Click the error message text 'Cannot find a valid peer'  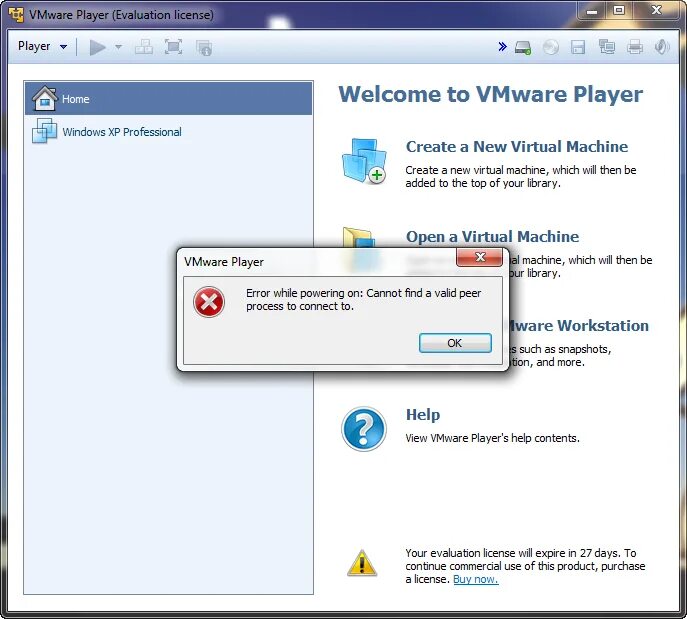click(x=424, y=293)
